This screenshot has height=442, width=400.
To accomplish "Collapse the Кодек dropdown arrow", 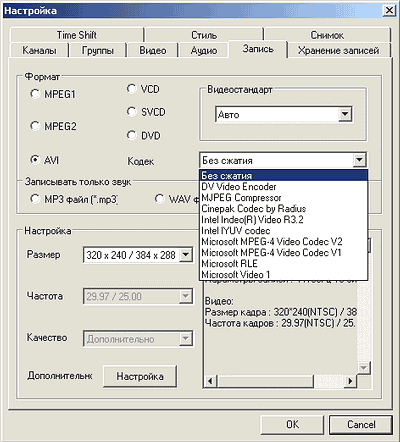I will tap(359, 160).
